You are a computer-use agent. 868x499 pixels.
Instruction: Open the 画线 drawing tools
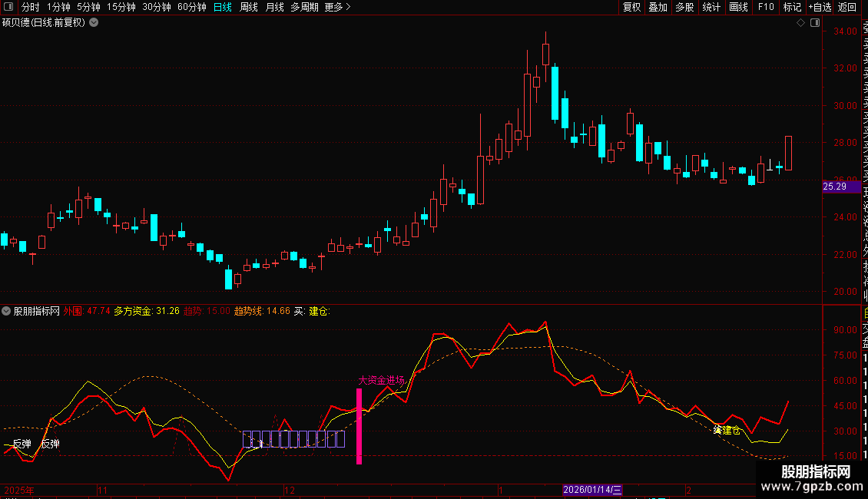click(x=738, y=7)
